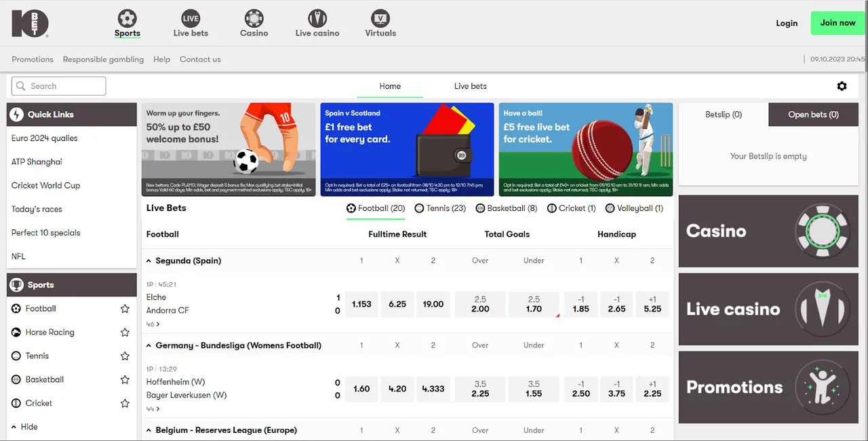Select the Football (20) live filter
868x441 pixels.
(376, 208)
